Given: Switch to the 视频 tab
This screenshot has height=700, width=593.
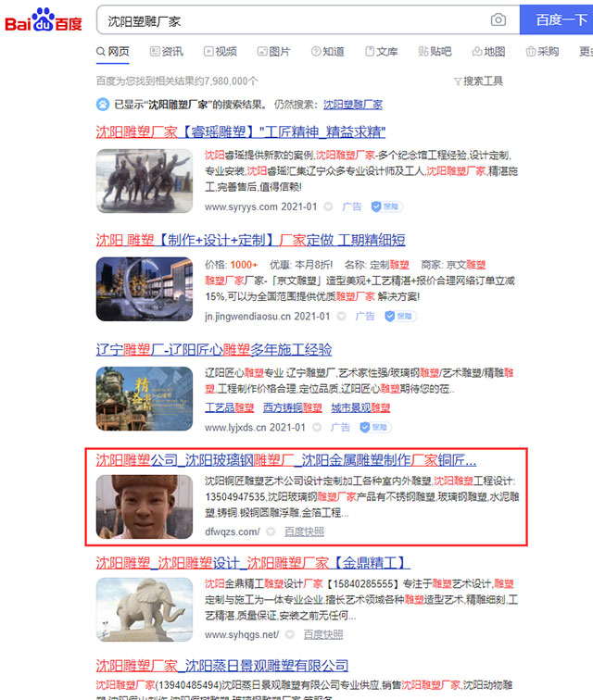Looking at the screenshot, I should (x=220, y=52).
